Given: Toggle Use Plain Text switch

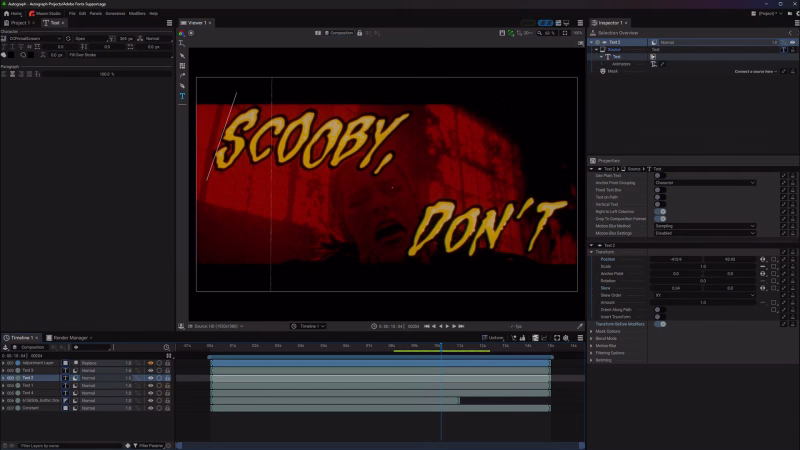Looking at the screenshot, I should pyautogui.click(x=659, y=176).
